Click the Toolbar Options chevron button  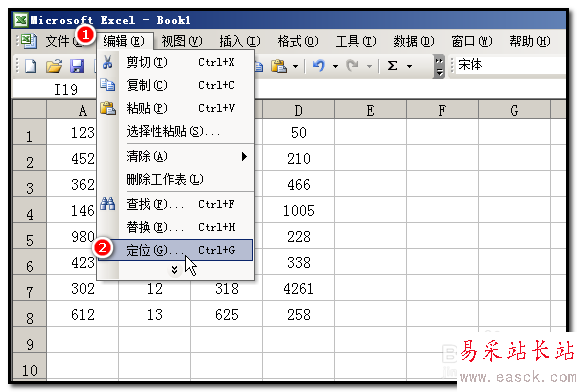click(439, 67)
